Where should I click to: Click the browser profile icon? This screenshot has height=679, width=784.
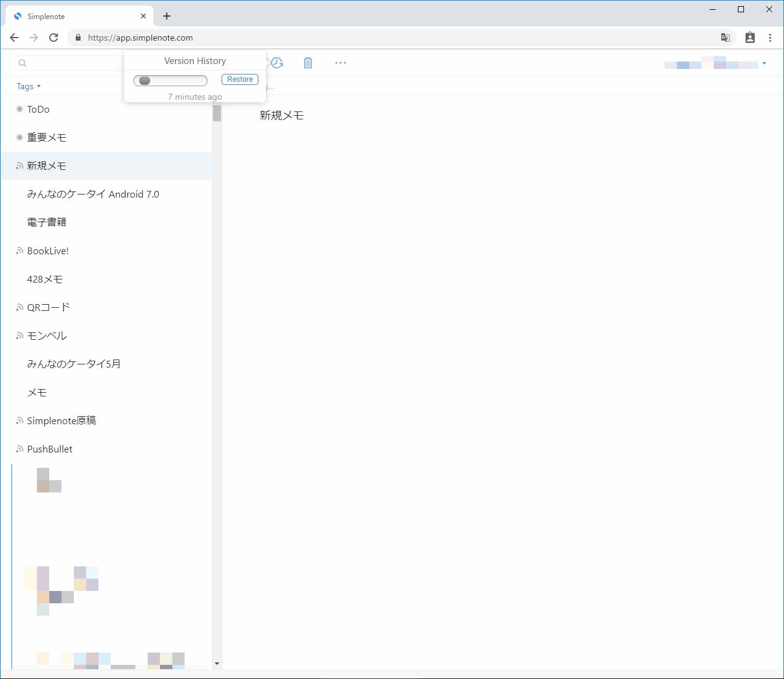pos(750,38)
